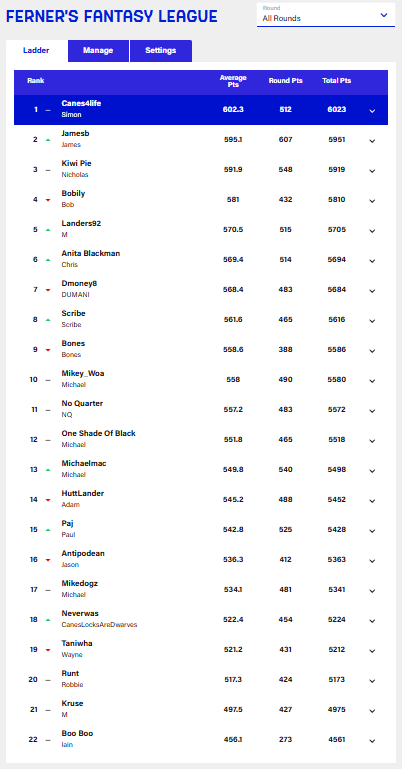
Task: Click the green up arrow beside Jamesb
Action: pos(48,140)
